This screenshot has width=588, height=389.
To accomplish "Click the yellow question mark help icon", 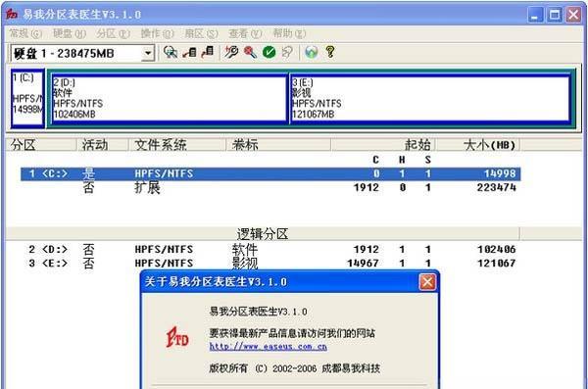I will pyautogui.click(x=330, y=52).
